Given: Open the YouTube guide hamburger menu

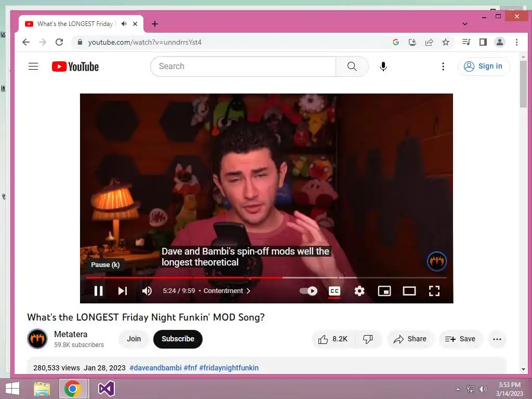Looking at the screenshot, I should tap(33, 66).
